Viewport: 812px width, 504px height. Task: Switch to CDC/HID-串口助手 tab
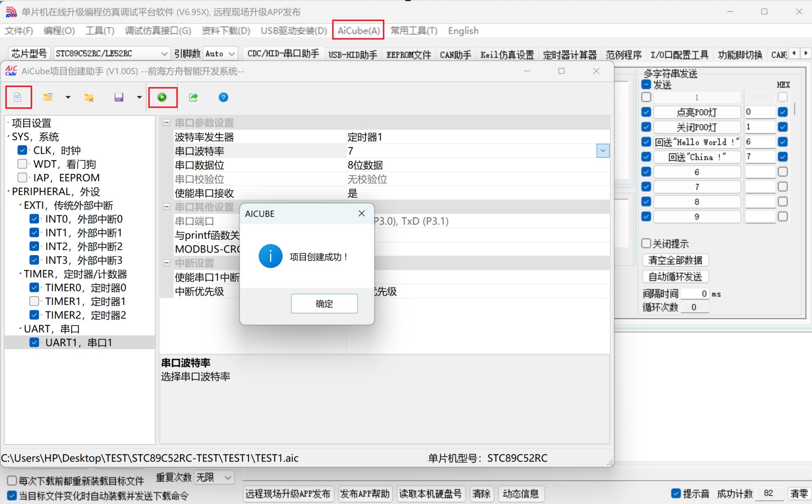point(283,54)
